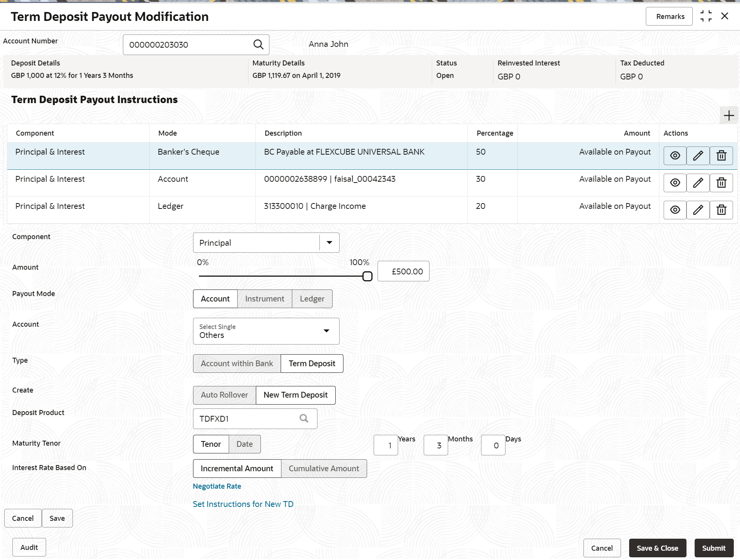Delete the Banker's Cheque payout row
This screenshot has height=560, width=740.
[x=721, y=156]
